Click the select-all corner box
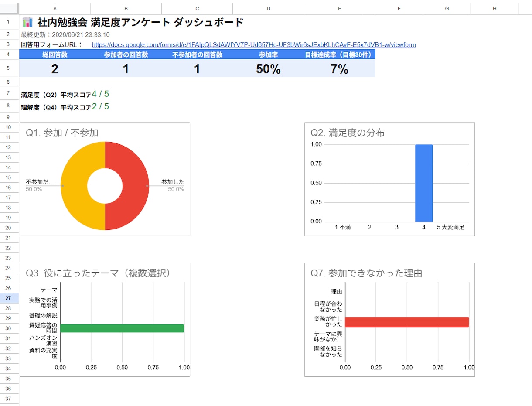The image size is (532, 406). click(x=9, y=9)
